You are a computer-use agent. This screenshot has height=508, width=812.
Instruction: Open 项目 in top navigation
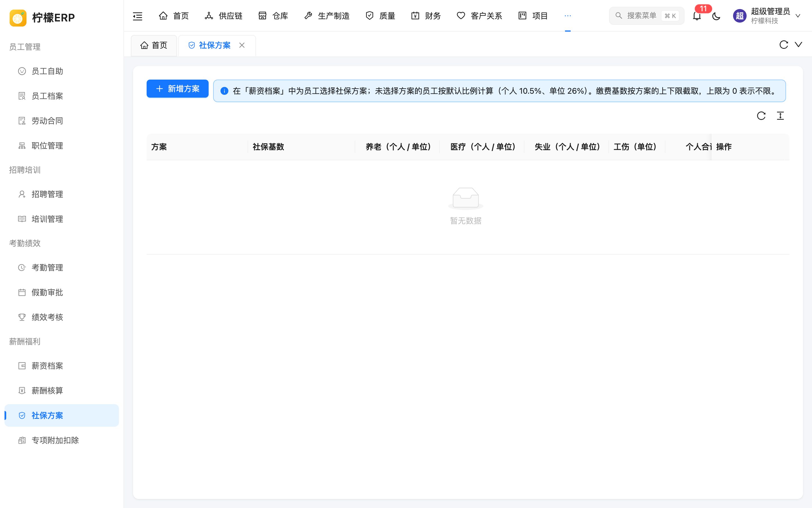[533, 16]
